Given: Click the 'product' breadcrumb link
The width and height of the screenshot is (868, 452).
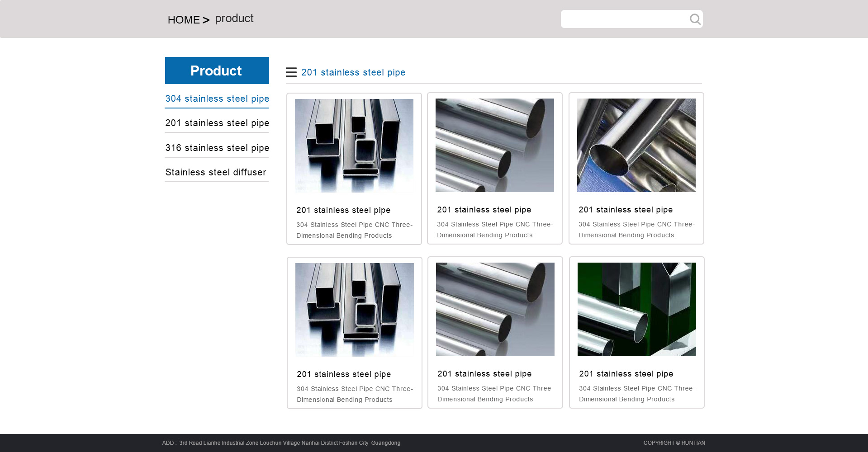Looking at the screenshot, I should [234, 19].
